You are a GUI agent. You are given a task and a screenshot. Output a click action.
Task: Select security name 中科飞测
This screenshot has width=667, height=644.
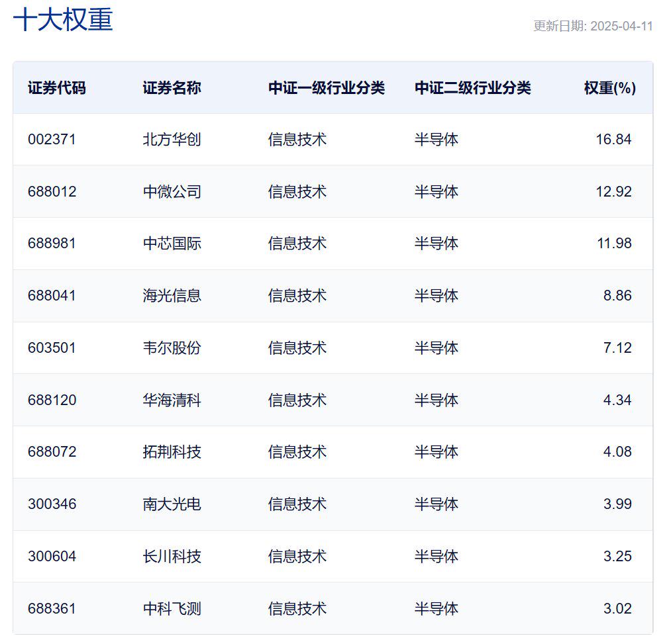click(172, 609)
